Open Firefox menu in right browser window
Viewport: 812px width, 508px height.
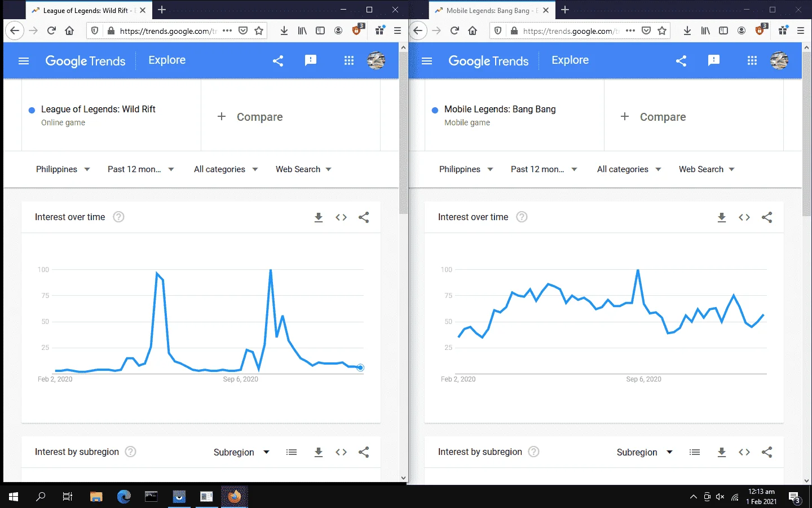click(801, 30)
